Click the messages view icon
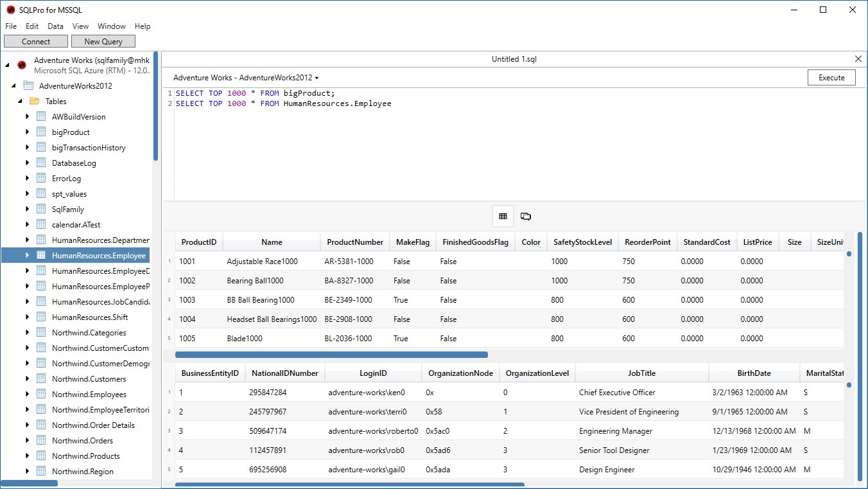 (526, 217)
